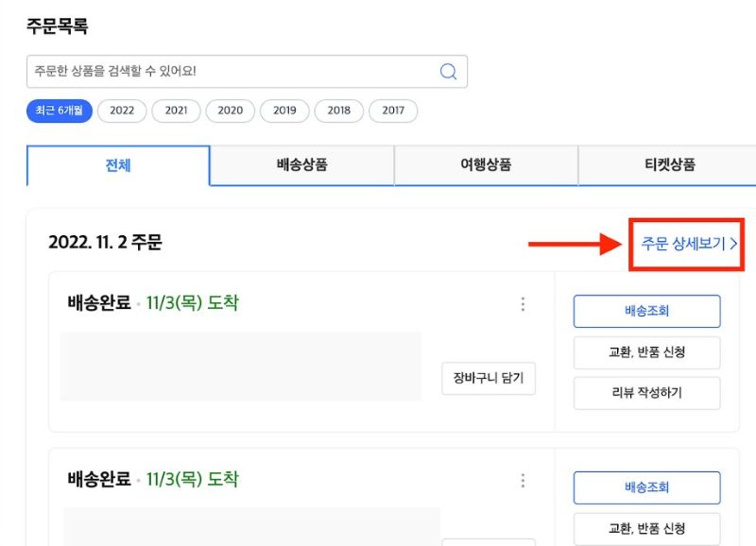Image resolution: width=756 pixels, height=546 pixels.
Task: Filter orders by year 2017
Action: 393,111
